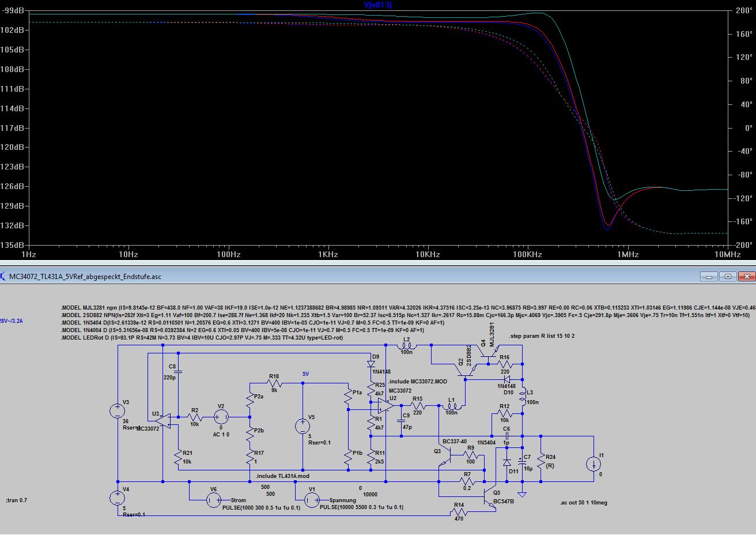
Task: Select the V5 5V reference source
Action: click(x=302, y=426)
